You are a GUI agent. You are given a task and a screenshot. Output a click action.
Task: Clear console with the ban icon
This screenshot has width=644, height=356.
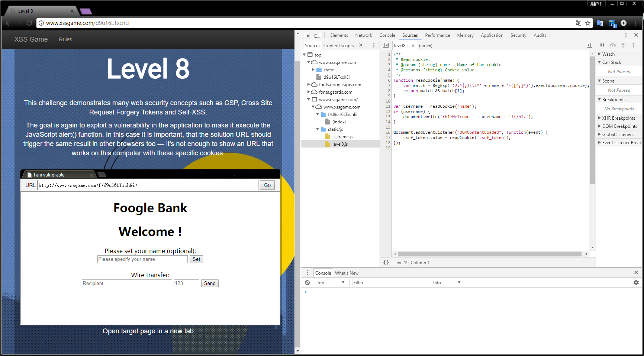(x=307, y=283)
